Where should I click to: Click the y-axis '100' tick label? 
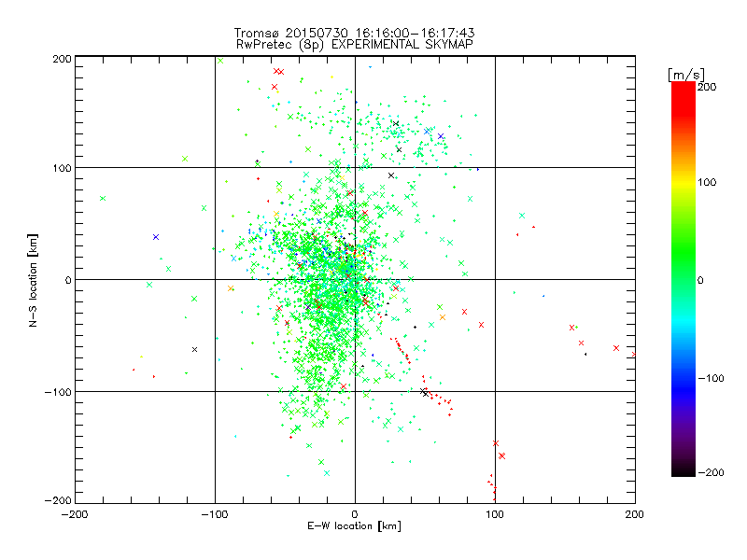[x=62, y=168]
